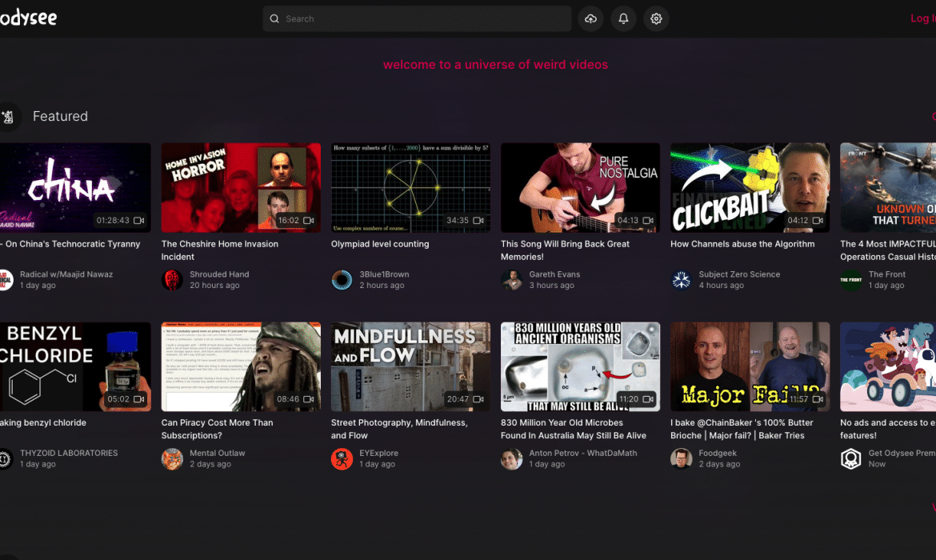Open the Home Invasion Horror thumbnail
936x560 pixels.
tap(241, 187)
